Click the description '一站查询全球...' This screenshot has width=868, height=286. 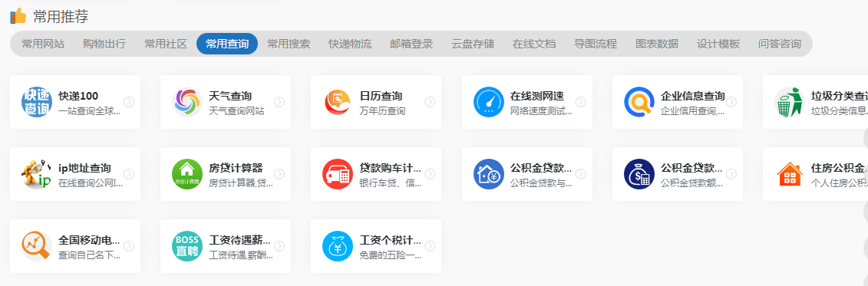(x=89, y=110)
